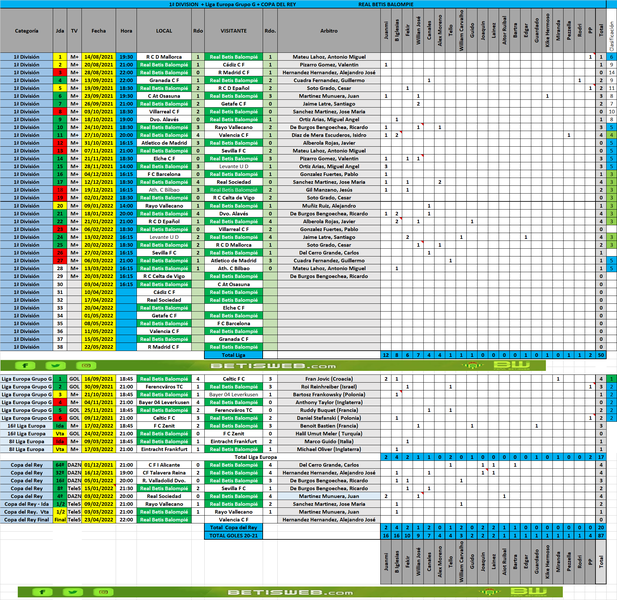Click BW logo in the bottommost green banner
The image size is (617, 600).
[529, 591]
